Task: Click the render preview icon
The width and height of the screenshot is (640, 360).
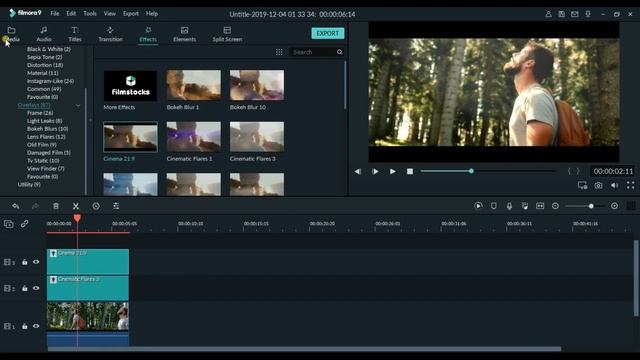Action: tap(478, 206)
